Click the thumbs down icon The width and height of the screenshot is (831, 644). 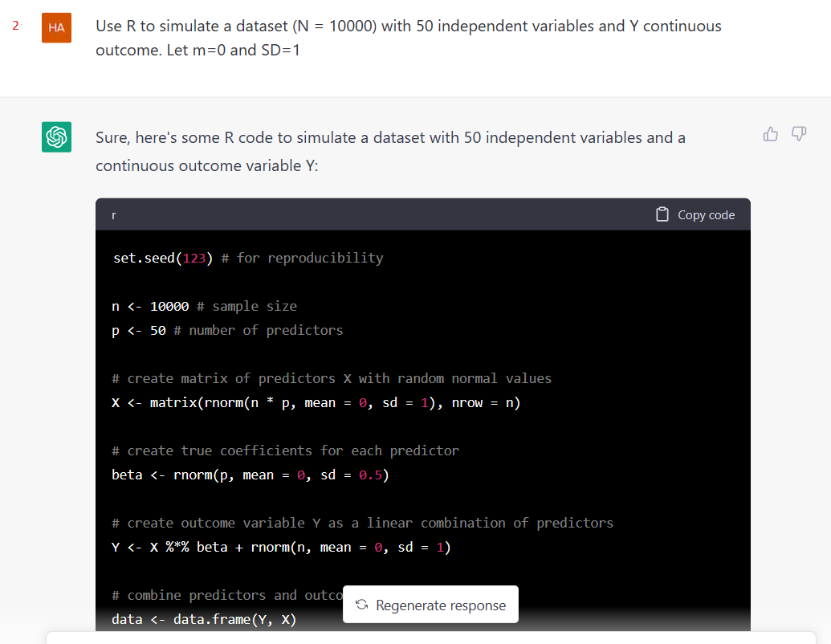(x=799, y=134)
